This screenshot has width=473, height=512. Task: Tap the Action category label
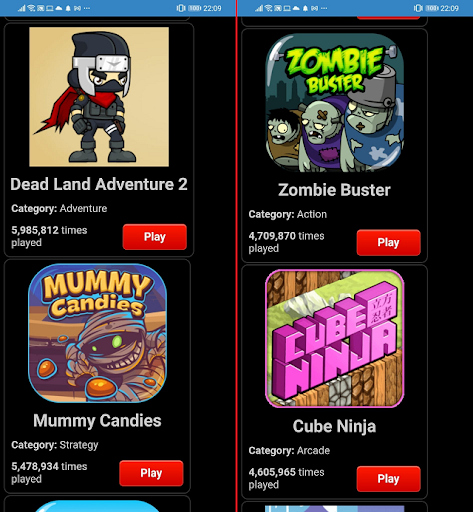[312, 214]
